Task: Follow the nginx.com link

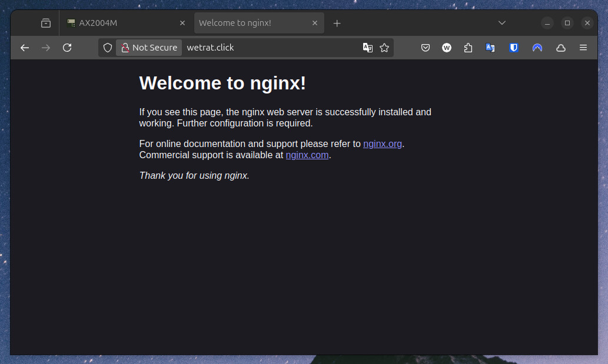Action: click(307, 155)
